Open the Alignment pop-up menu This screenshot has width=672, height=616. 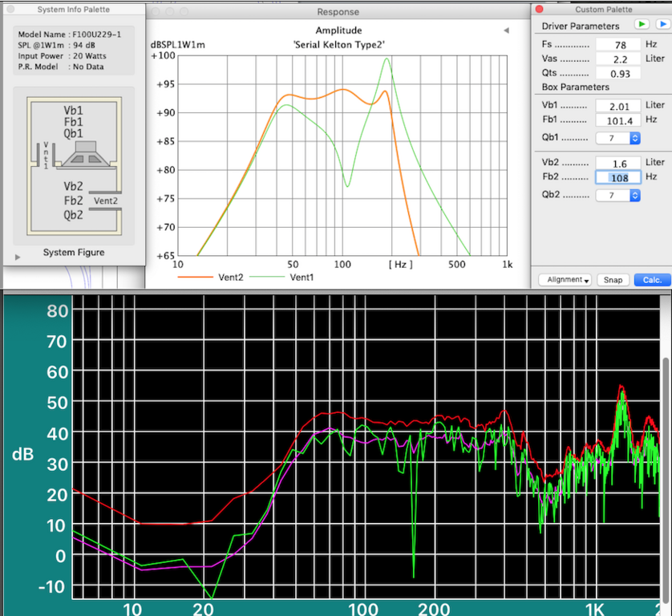[565, 280]
